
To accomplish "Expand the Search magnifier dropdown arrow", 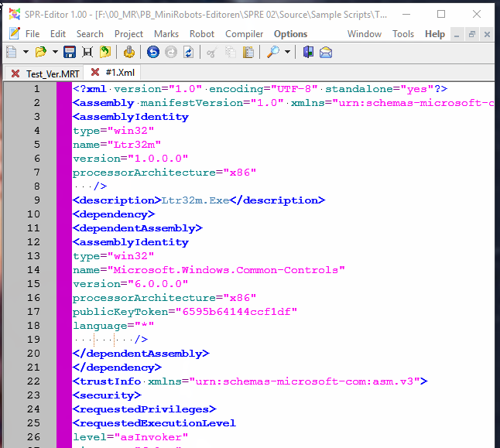I will click(x=288, y=52).
